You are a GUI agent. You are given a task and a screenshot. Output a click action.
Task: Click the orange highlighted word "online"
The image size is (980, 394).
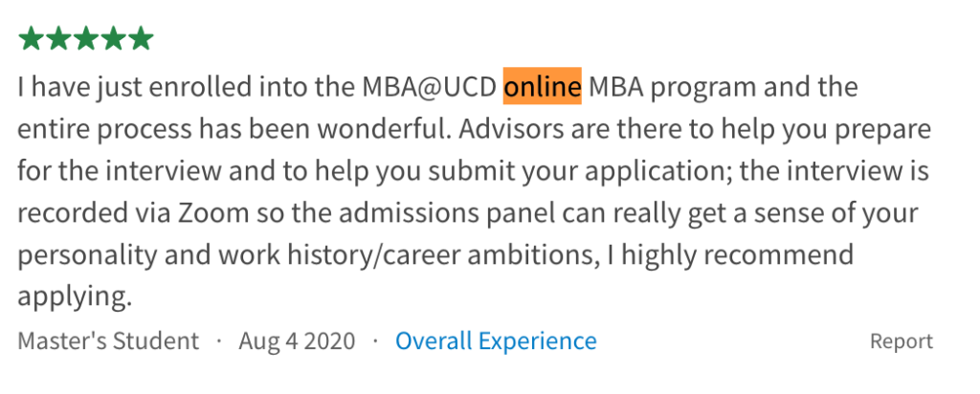(x=543, y=87)
